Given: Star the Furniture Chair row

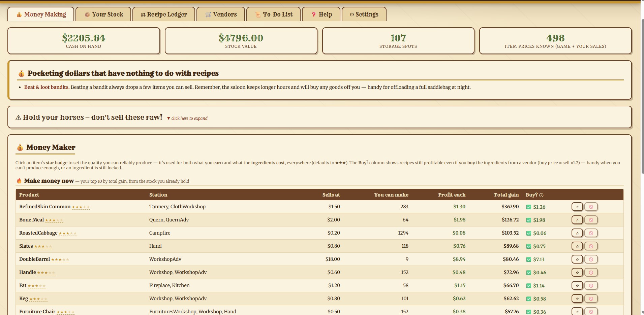Looking at the screenshot, I should click(577, 312).
